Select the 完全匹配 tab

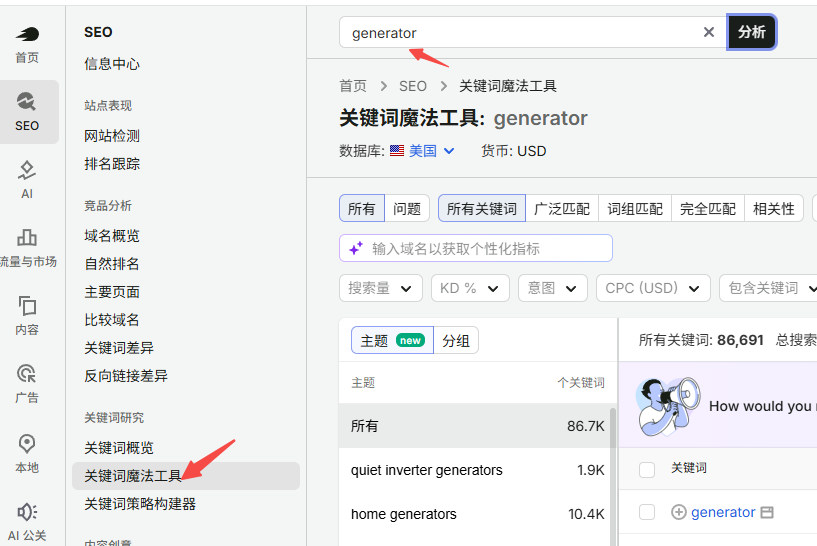tap(708, 208)
